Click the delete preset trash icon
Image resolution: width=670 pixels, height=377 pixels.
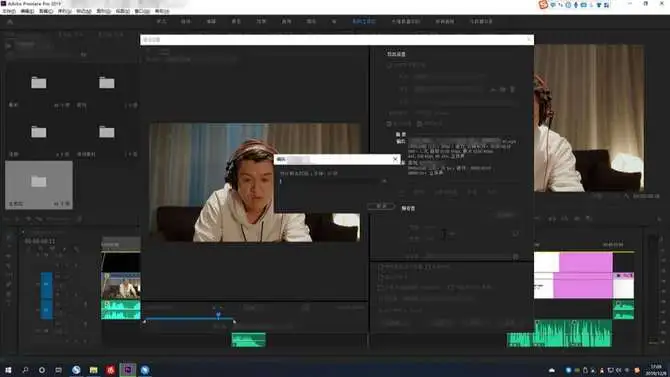[512, 89]
